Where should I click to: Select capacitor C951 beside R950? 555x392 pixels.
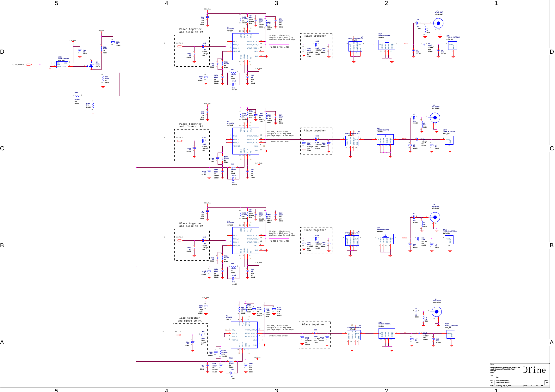pyautogui.click(x=113, y=42)
